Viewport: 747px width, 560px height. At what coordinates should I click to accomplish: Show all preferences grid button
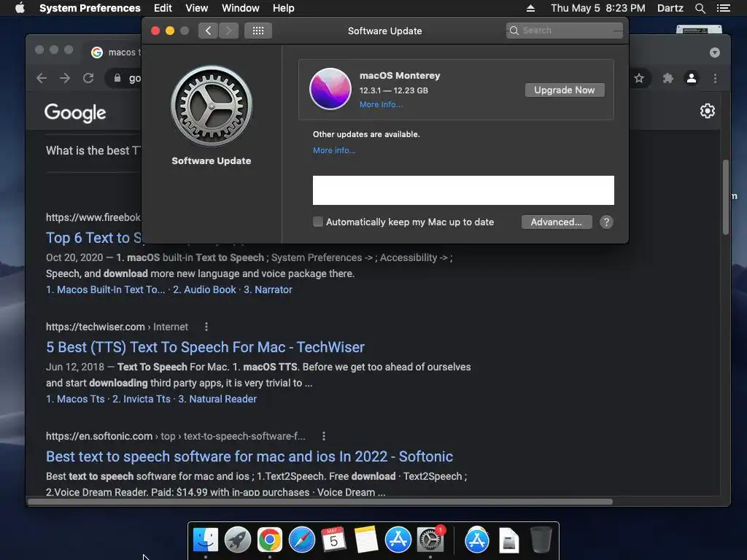(x=258, y=31)
